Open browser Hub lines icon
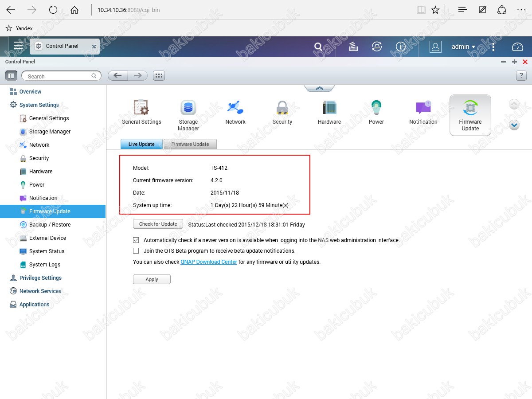The image size is (532, 399). [463, 10]
